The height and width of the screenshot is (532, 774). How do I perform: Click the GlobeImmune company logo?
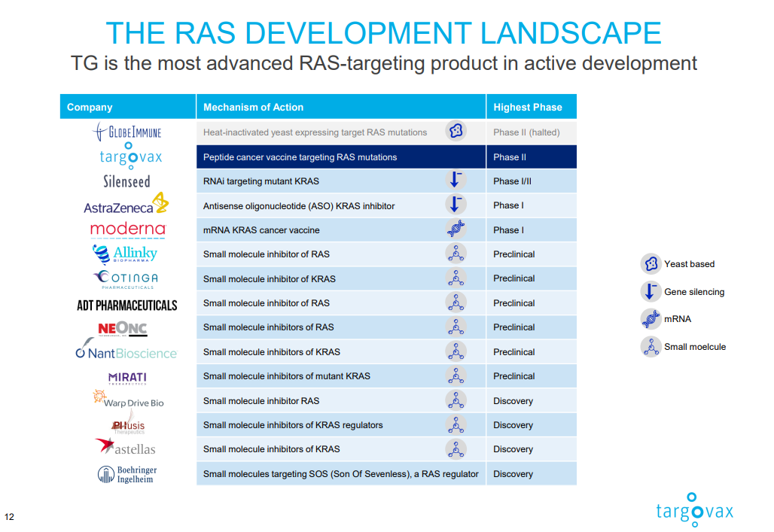[126, 132]
